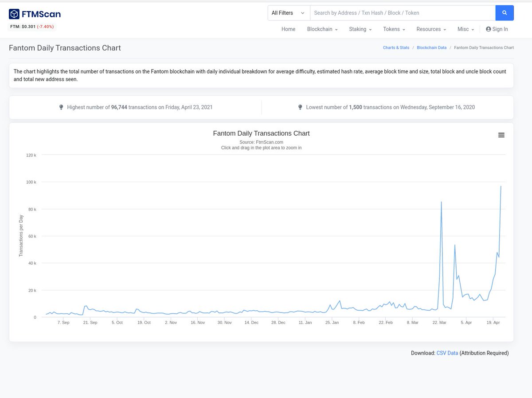532x398 pixels.
Task: Click the 7. Sep x-axis label
Action: pyautogui.click(x=63, y=323)
